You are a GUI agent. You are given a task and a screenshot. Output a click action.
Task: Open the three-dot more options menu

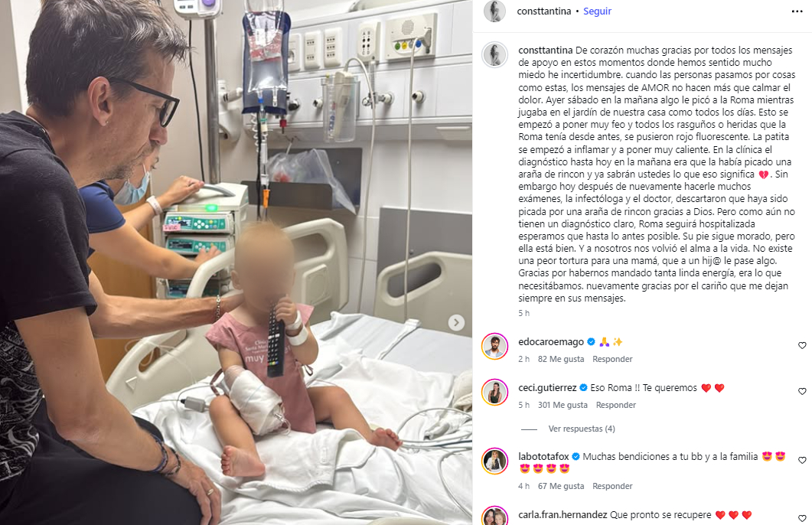coord(797,11)
